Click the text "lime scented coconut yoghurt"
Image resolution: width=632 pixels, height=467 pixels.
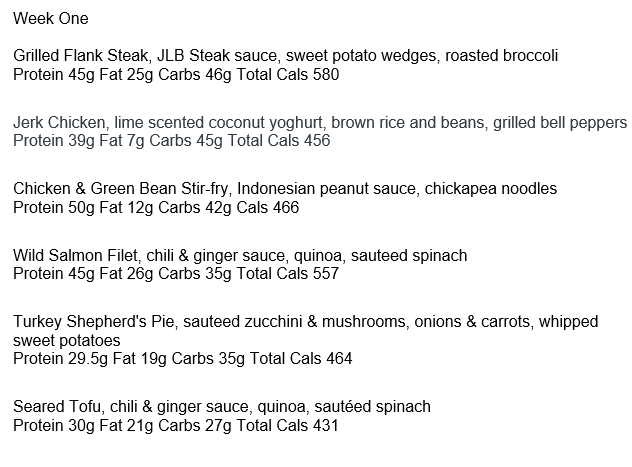click(216, 123)
